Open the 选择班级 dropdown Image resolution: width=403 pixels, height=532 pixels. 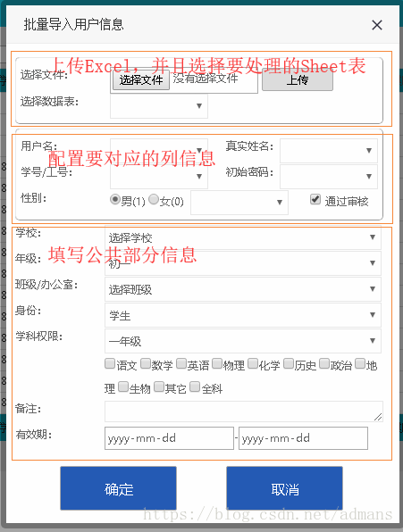tap(243, 289)
